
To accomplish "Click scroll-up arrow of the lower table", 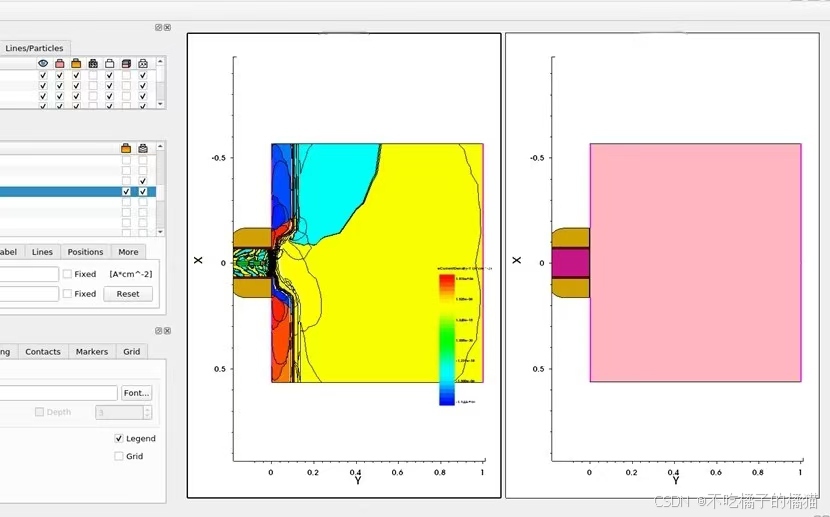I will [x=160, y=146].
